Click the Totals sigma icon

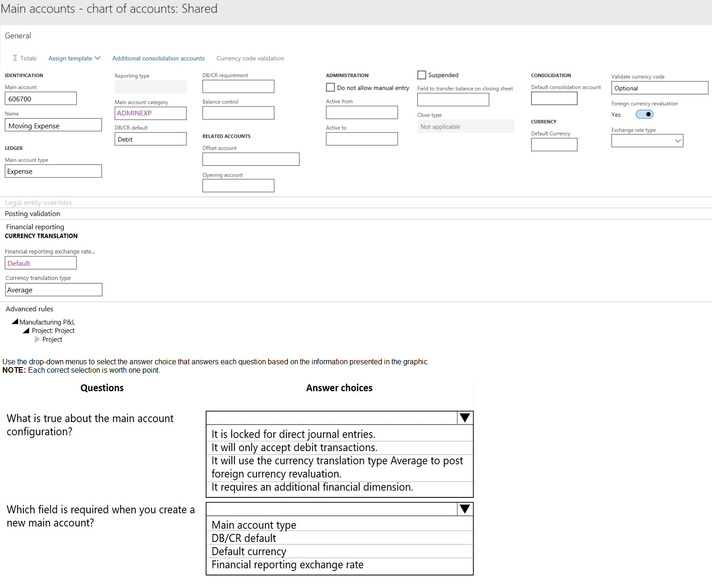coord(15,58)
